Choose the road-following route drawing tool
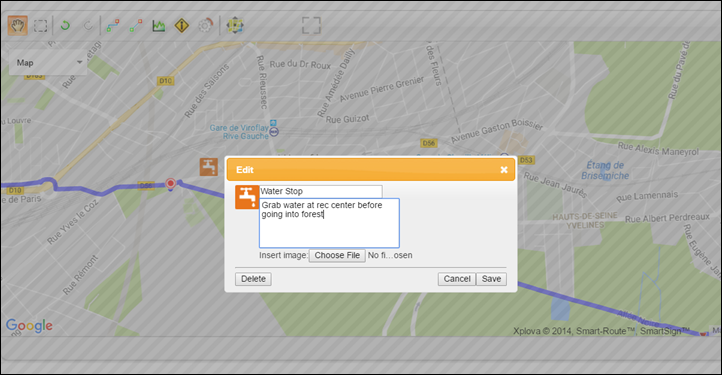Viewport: 722px width, 375px height. pyautogui.click(x=113, y=25)
